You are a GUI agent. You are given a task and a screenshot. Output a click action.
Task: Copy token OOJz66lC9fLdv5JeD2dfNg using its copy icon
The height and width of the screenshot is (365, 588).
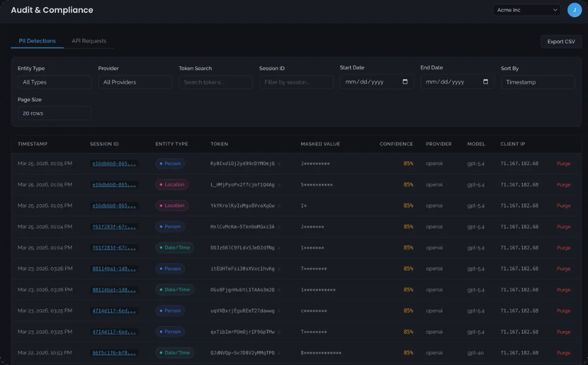point(279,248)
